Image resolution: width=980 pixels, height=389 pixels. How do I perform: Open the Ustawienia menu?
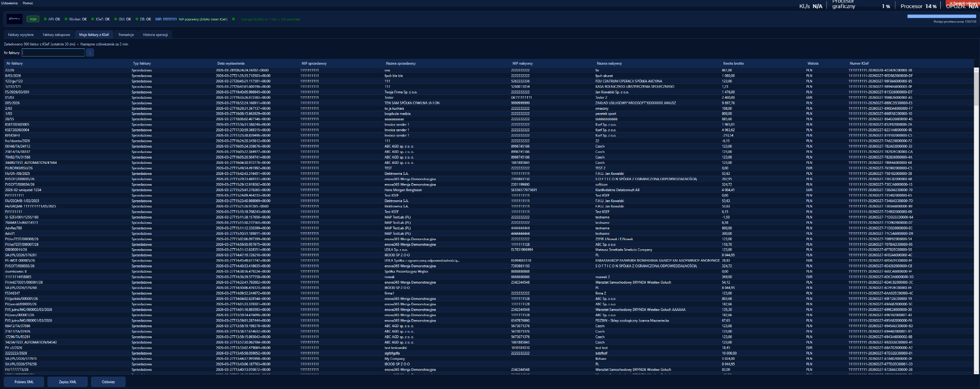tap(9, 3)
